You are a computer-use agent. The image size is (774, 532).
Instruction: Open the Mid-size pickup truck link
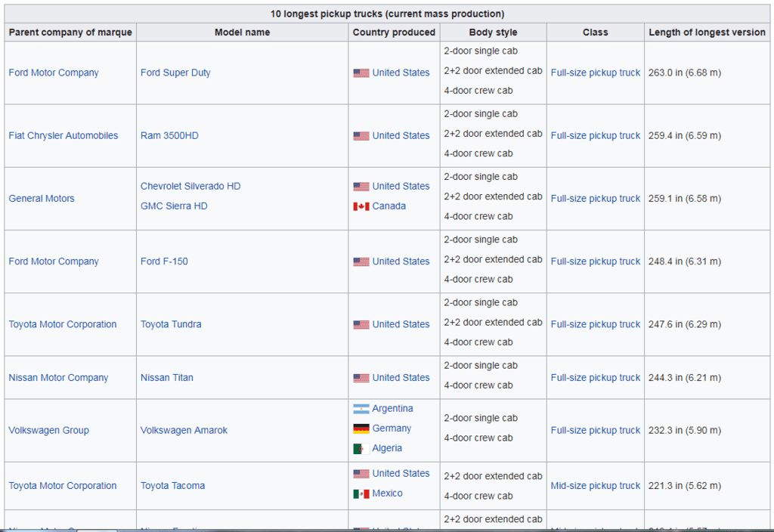pos(595,486)
